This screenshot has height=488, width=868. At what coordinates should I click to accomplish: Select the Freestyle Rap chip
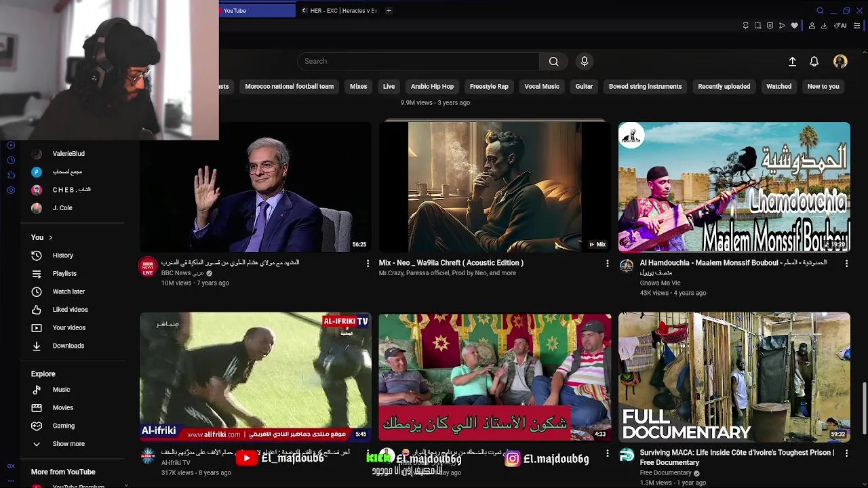coord(489,86)
